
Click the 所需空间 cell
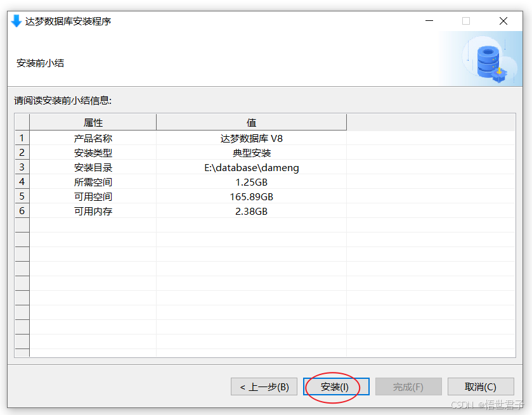click(93, 182)
